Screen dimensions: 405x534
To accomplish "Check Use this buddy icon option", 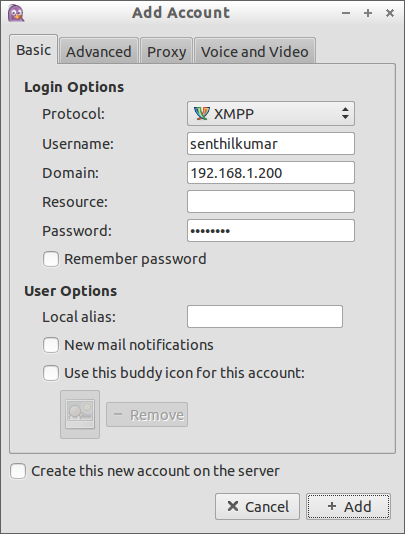I will click(51, 373).
